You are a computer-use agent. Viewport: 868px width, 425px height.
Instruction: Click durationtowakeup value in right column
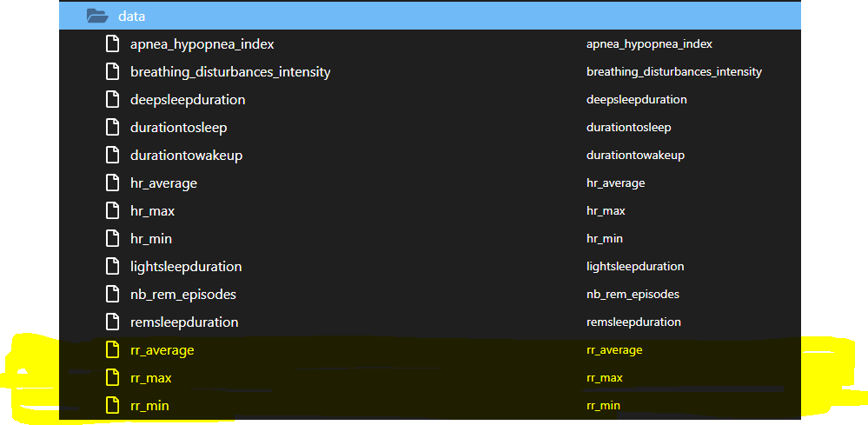tap(635, 156)
